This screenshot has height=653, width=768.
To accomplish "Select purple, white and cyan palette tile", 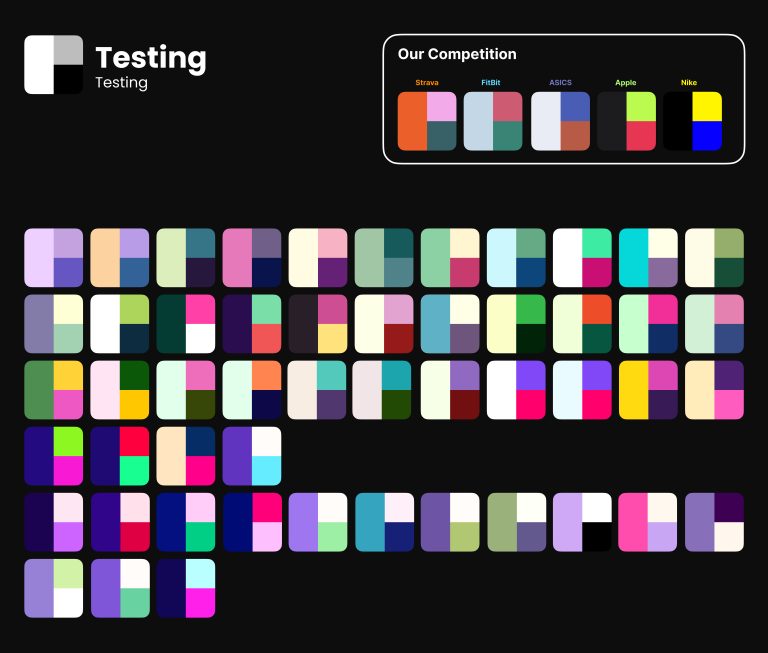I will click(x=252, y=456).
